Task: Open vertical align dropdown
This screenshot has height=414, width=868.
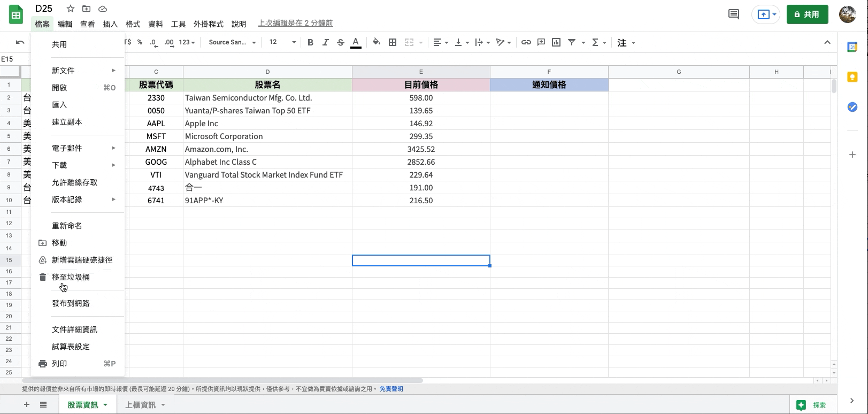Action: tap(462, 42)
